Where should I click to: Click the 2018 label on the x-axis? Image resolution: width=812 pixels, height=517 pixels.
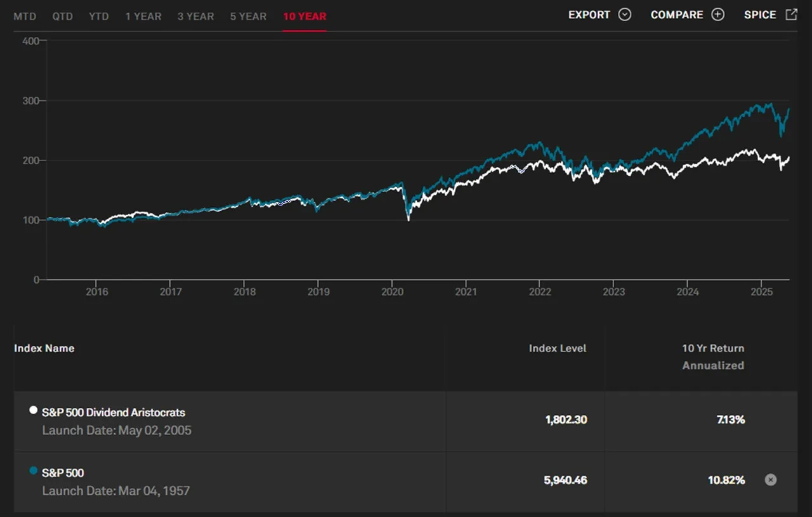point(244,292)
